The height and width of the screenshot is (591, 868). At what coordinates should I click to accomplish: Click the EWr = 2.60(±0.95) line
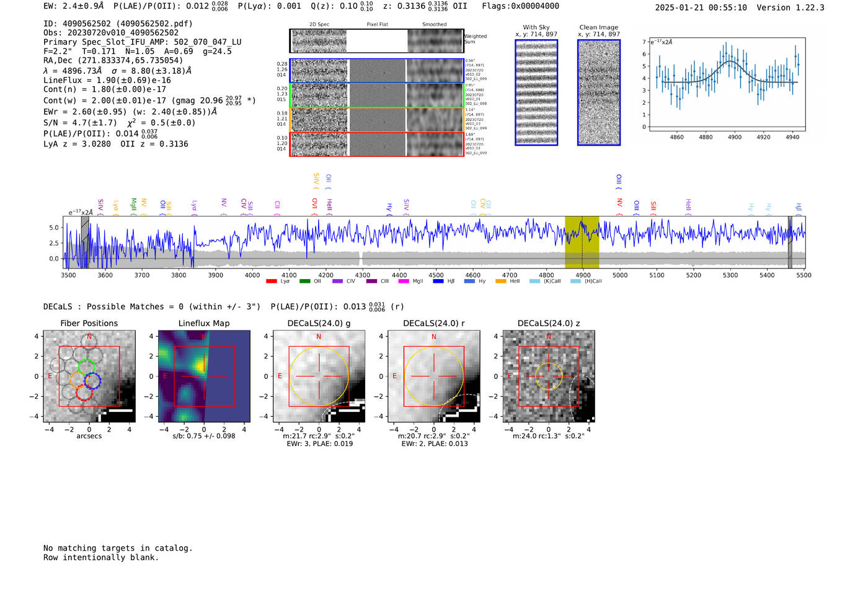130,112
